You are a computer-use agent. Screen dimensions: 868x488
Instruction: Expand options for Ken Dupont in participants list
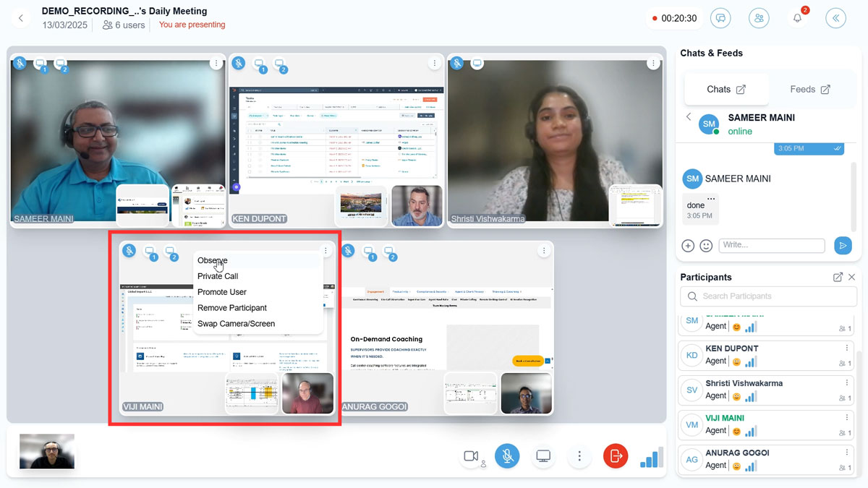[847, 348]
